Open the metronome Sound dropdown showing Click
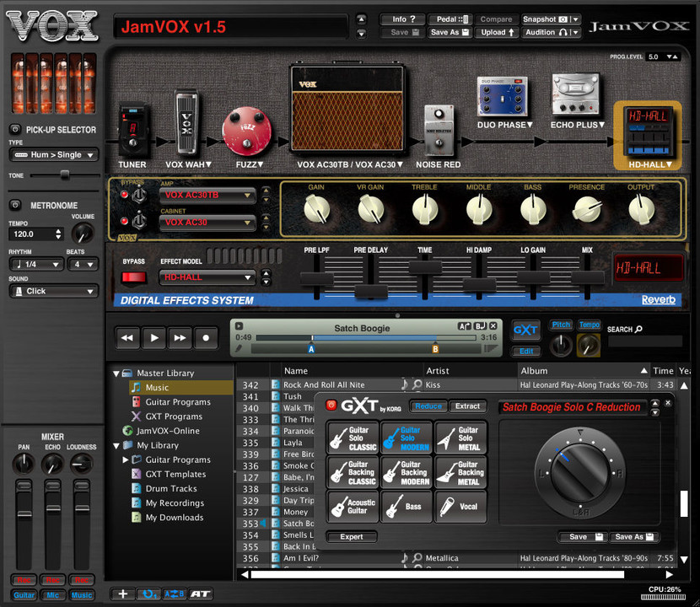 coord(53,291)
